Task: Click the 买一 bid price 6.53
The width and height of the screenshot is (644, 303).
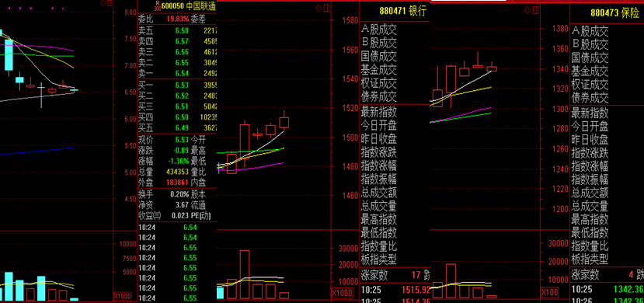Action: (182, 85)
